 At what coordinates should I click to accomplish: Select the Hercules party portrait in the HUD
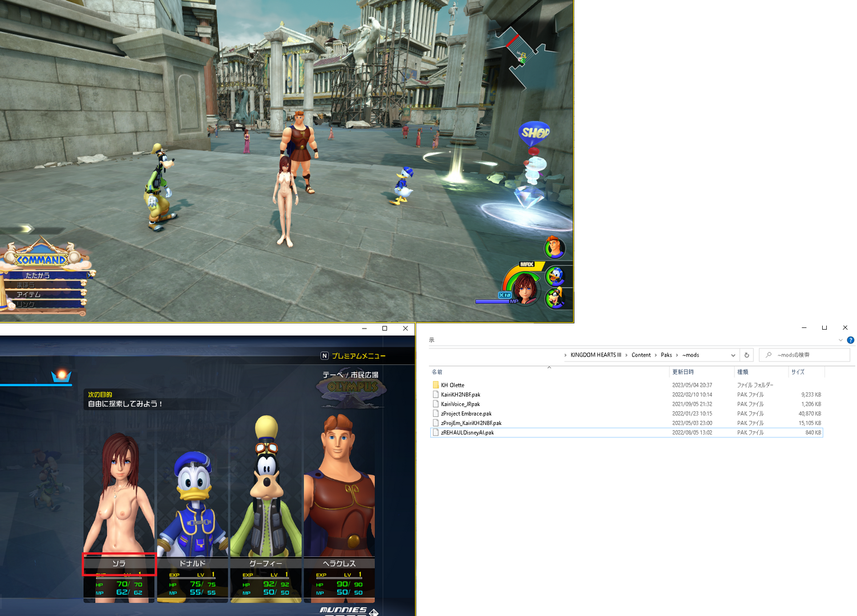554,247
